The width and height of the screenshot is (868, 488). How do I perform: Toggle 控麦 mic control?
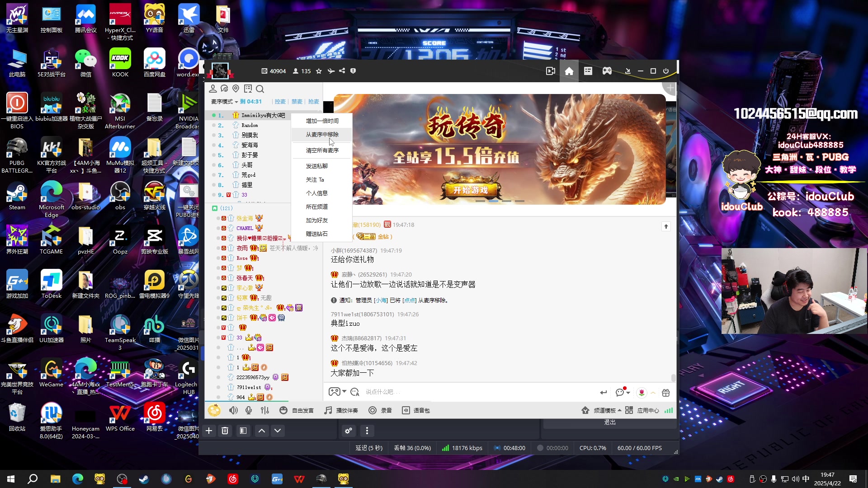pos(280,102)
